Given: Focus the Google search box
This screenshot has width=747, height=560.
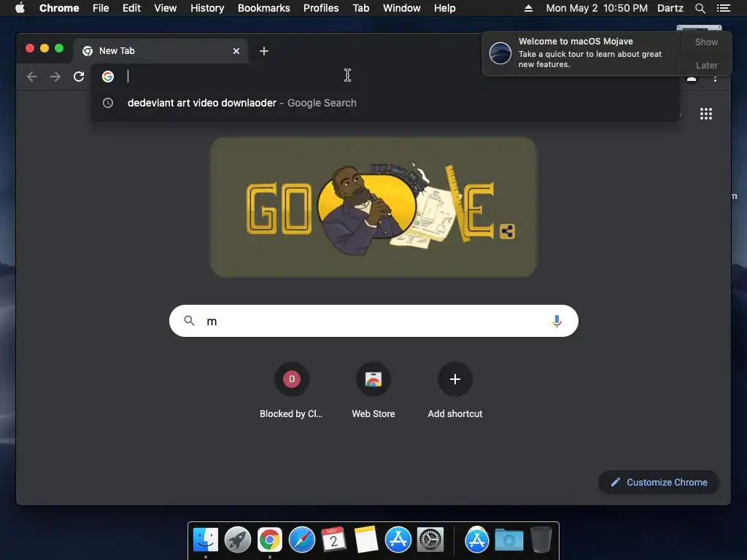Looking at the screenshot, I should (373, 321).
